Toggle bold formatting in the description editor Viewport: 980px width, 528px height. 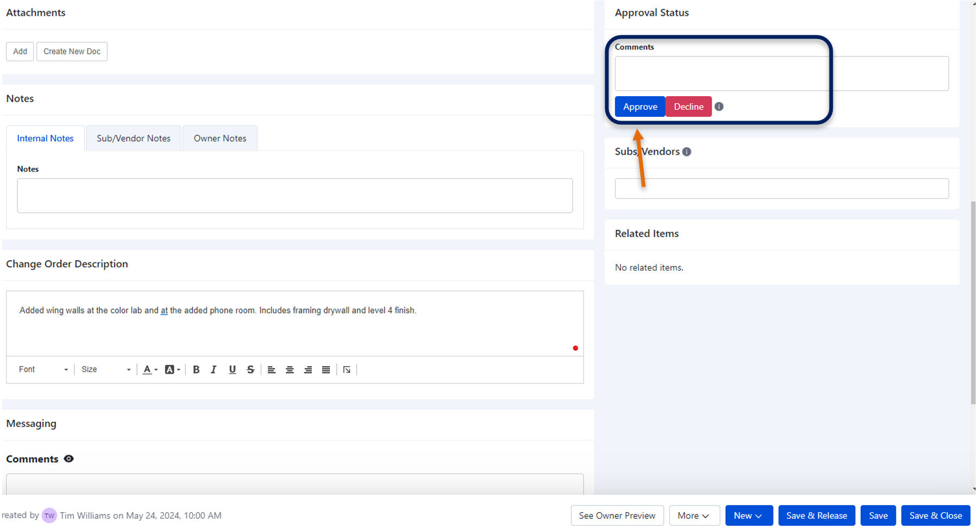[196, 369]
